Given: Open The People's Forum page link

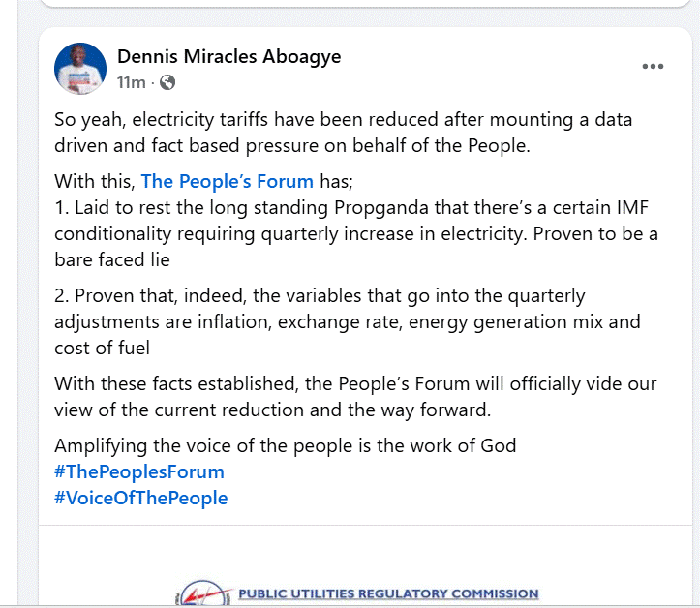Looking at the screenshot, I should click(x=227, y=180).
